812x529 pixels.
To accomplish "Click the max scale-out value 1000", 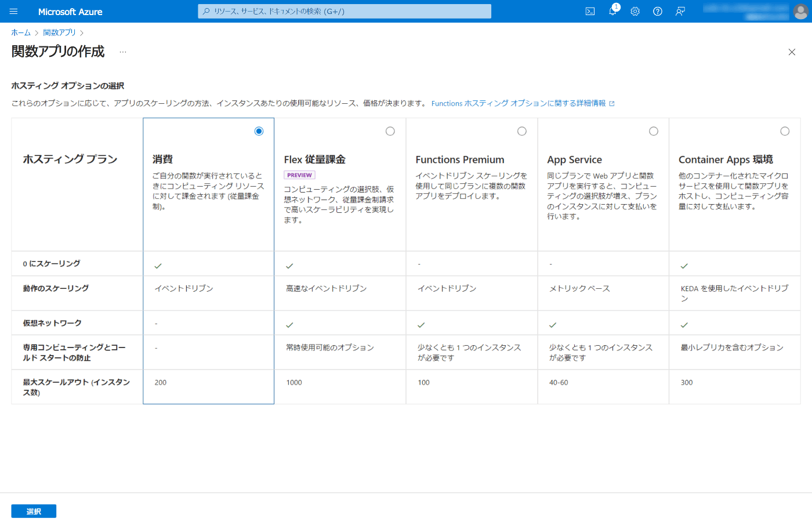I will click(x=294, y=383).
